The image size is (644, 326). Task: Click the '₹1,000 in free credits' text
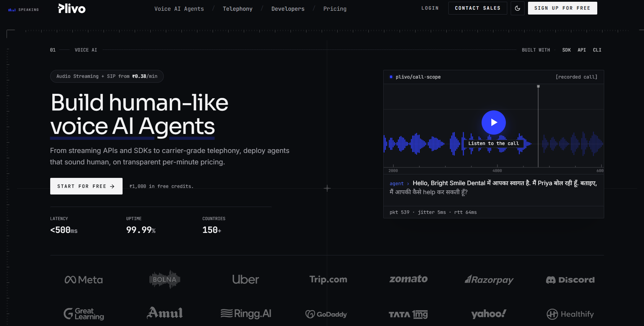tap(161, 186)
